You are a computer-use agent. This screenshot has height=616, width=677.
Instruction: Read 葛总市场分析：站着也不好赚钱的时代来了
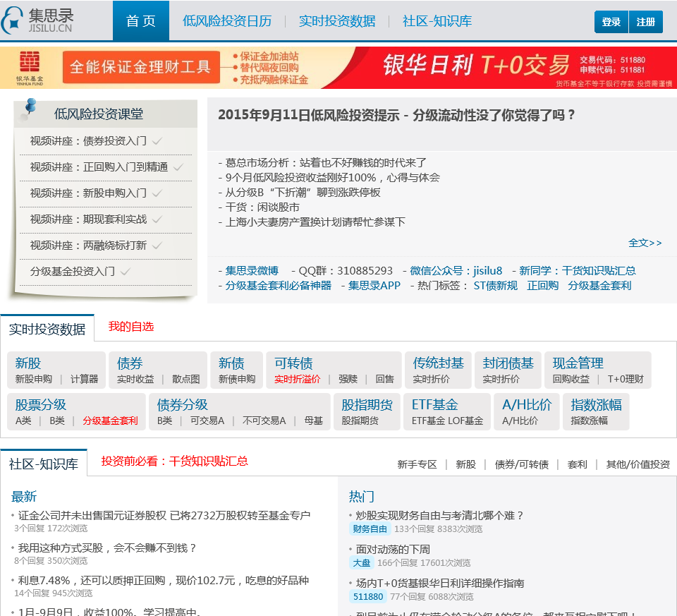tap(326, 163)
